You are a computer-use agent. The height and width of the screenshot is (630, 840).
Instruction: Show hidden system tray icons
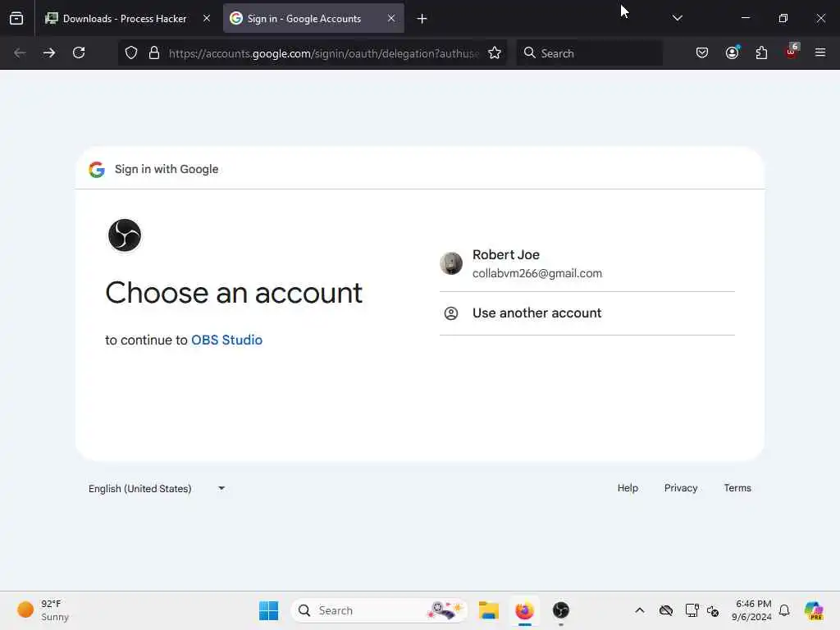point(640,610)
